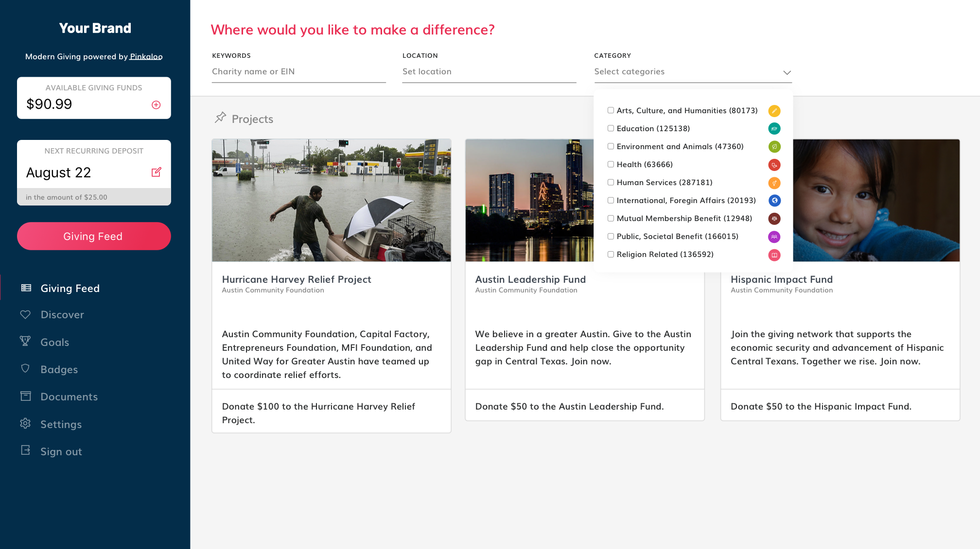
Task: Click the teal Education category icon
Action: [774, 129]
